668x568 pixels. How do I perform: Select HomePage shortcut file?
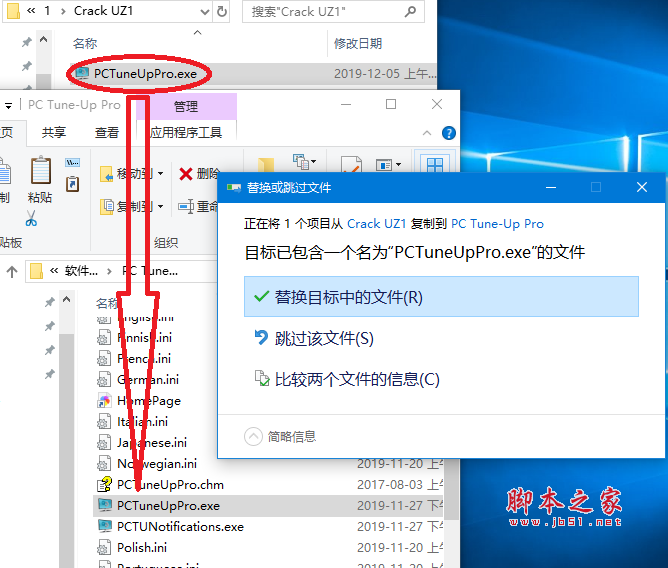(149, 401)
